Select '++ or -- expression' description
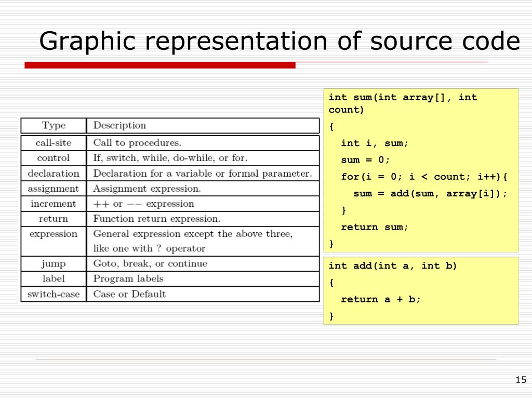 click(143, 204)
